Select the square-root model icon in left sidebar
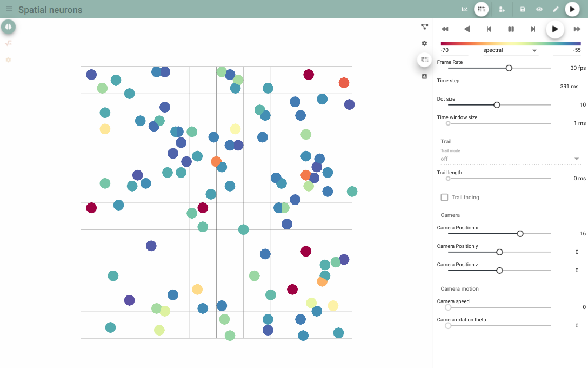The height and width of the screenshot is (368, 588). coord(8,43)
